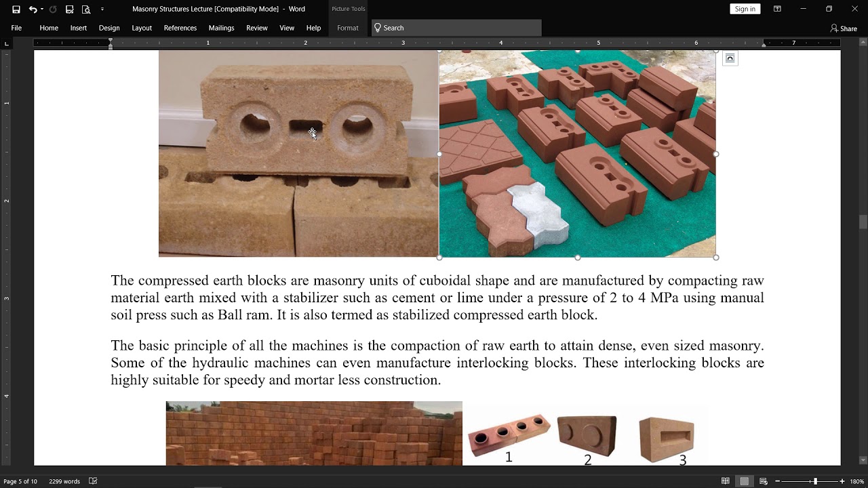Image resolution: width=868 pixels, height=488 pixels.
Task: Select the tan compressed earth block picture
Action: click(298, 154)
